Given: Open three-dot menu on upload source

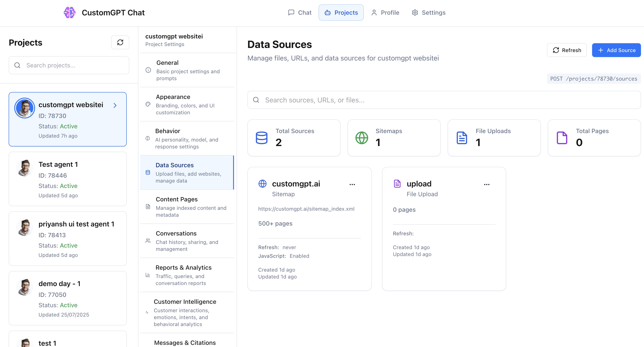Looking at the screenshot, I should [487, 184].
